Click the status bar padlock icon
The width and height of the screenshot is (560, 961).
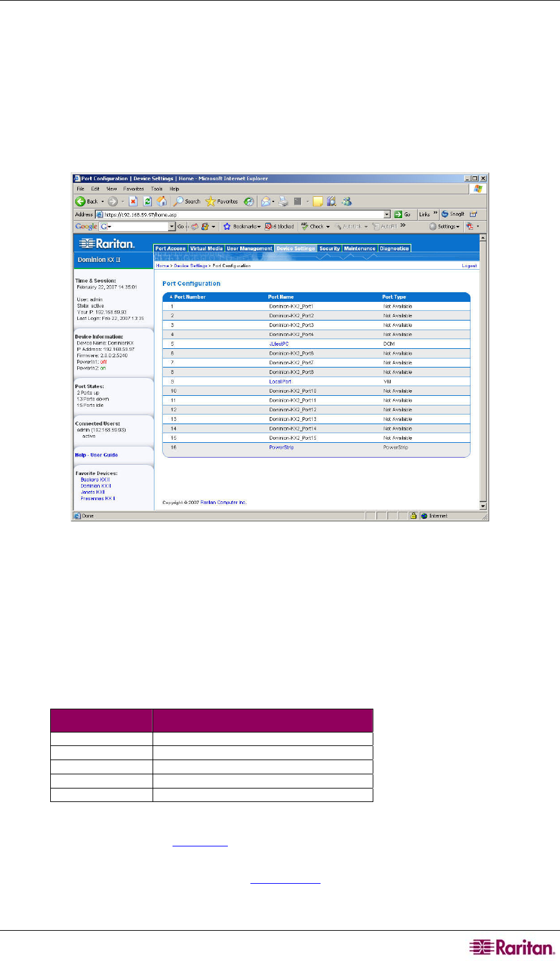click(414, 516)
